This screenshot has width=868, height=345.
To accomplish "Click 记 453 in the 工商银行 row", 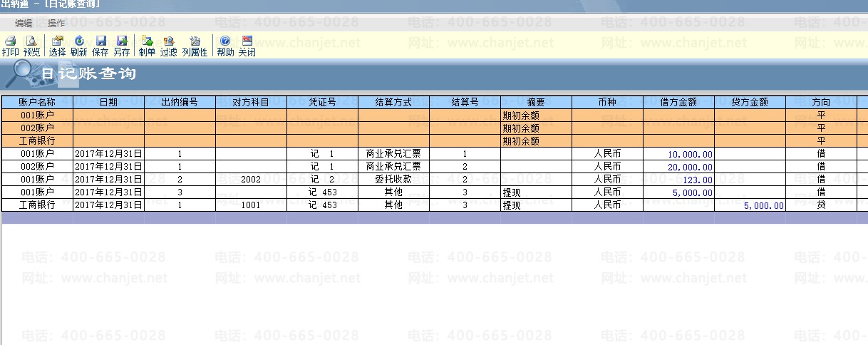I will 322,205.
